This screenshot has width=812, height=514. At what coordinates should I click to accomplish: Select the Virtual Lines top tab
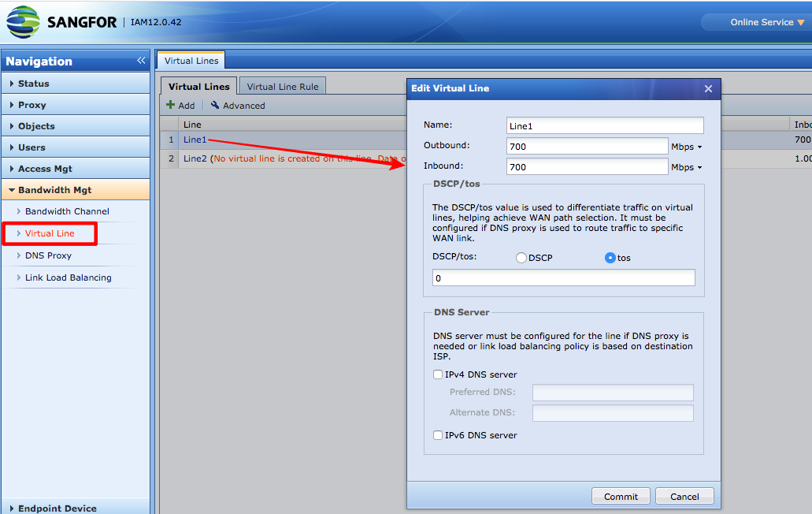click(x=191, y=61)
